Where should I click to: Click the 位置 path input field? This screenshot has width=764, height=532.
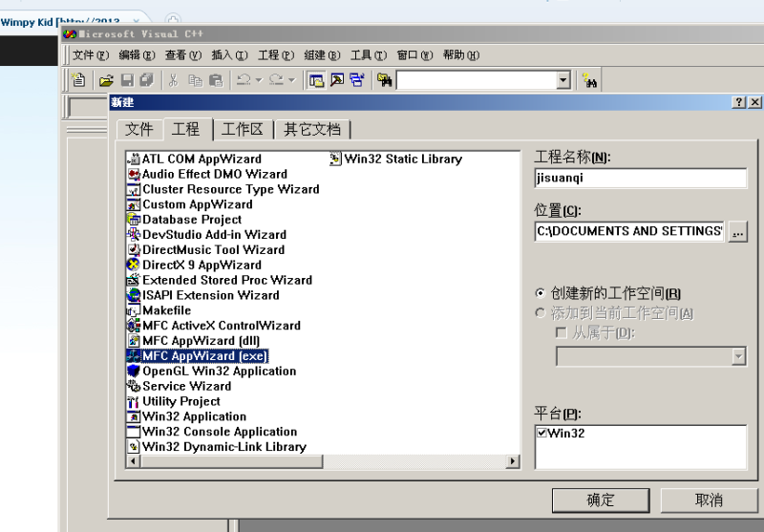pos(629,231)
